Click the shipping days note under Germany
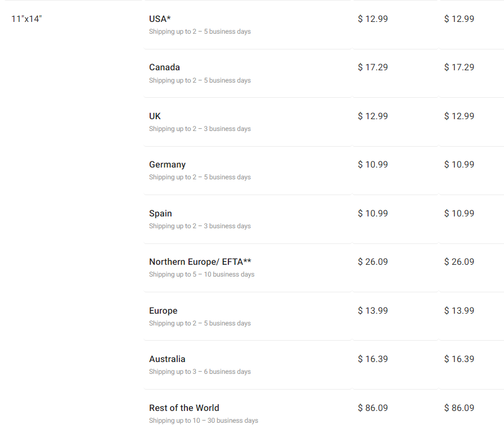The image size is (504, 434). [x=200, y=177]
